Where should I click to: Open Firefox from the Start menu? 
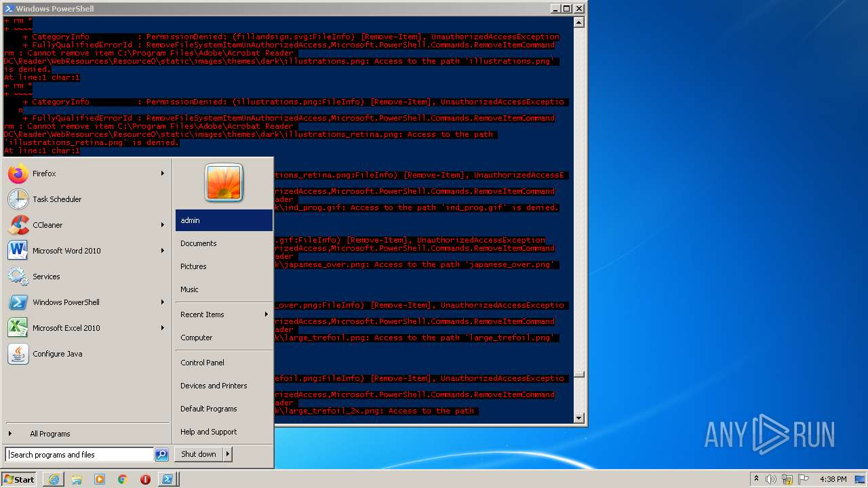coord(86,174)
